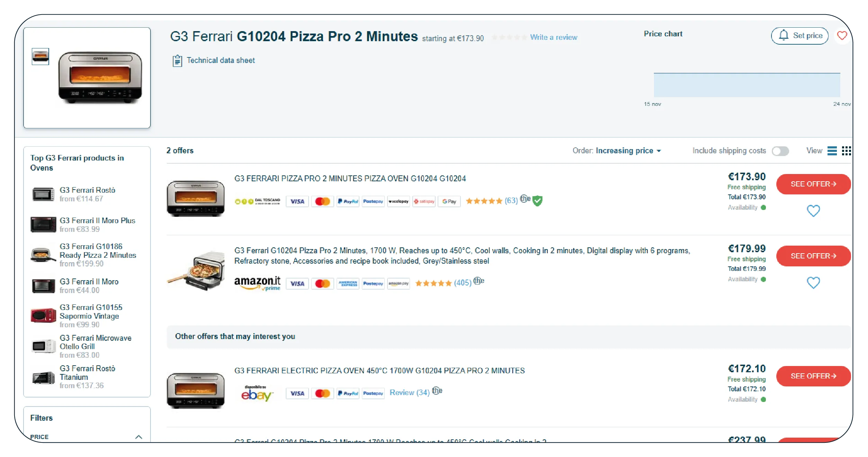Add product to favorites with red heart
This screenshot has width=868, height=457.
[x=842, y=36]
